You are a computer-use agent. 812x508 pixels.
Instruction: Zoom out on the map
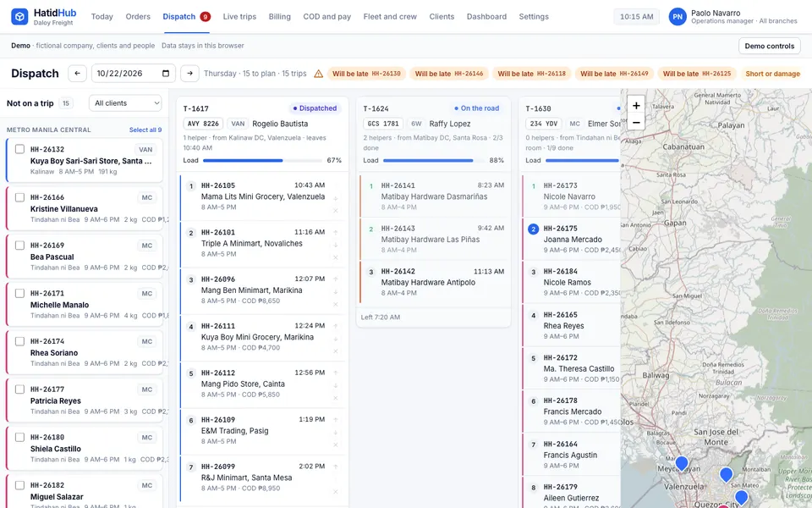point(636,123)
